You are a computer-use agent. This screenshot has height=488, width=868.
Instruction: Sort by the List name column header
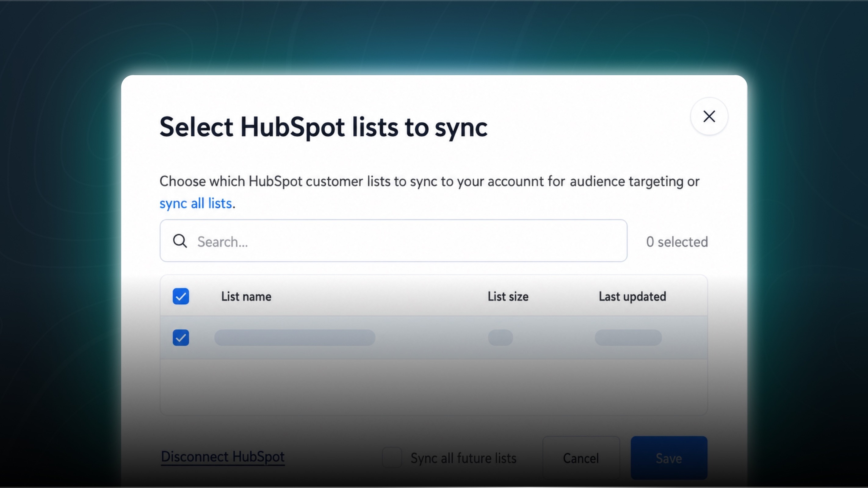[x=246, y=297]
